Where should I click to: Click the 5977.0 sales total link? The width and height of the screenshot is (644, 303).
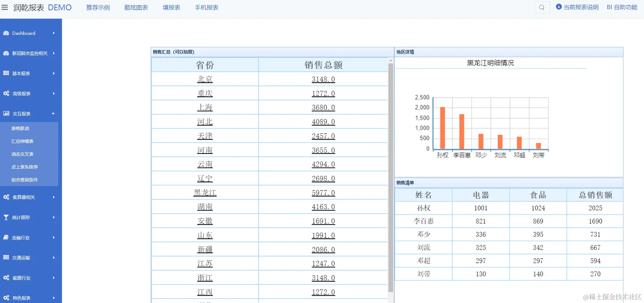[323, 193]
